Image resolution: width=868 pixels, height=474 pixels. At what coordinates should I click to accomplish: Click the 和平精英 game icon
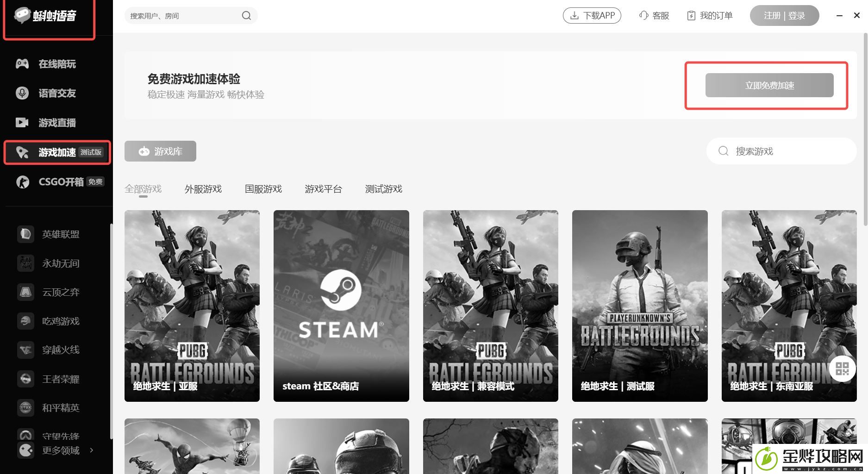[25, 408]
